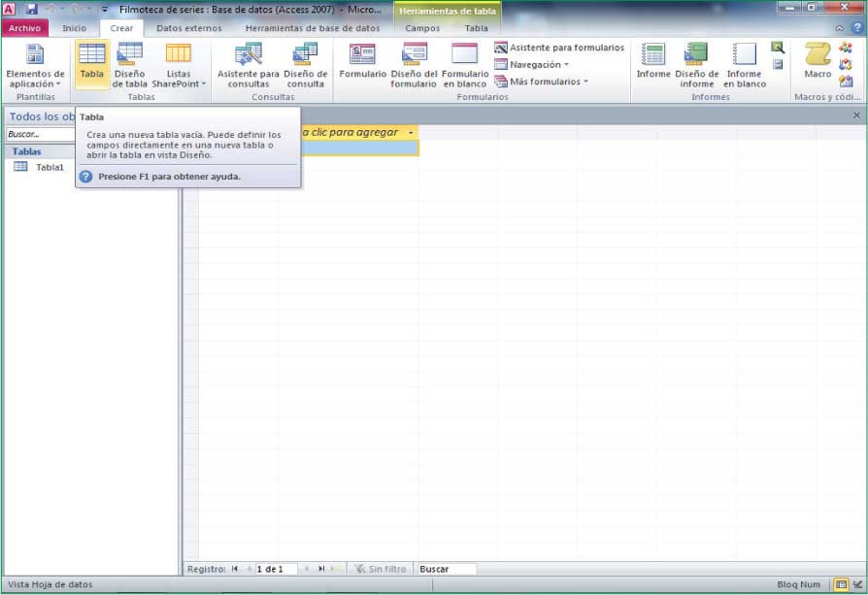868x595 pixels.
Task: Go to first record button
Action: point(235,569)
